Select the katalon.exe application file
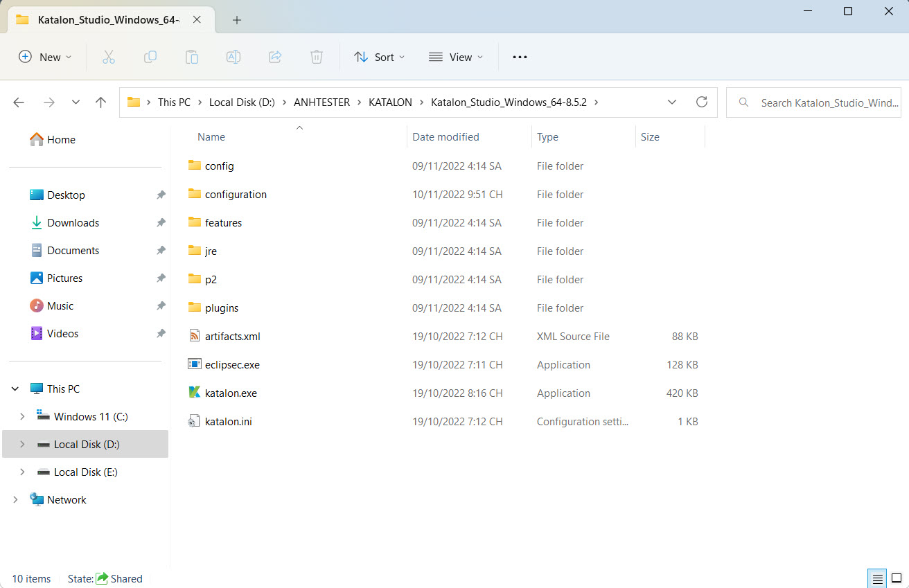 point(231,393)
